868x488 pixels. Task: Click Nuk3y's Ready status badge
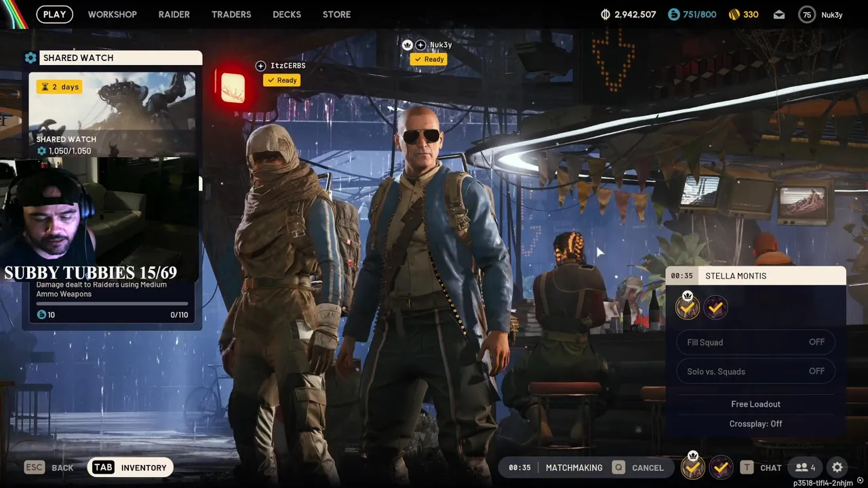tap(429, 59)
